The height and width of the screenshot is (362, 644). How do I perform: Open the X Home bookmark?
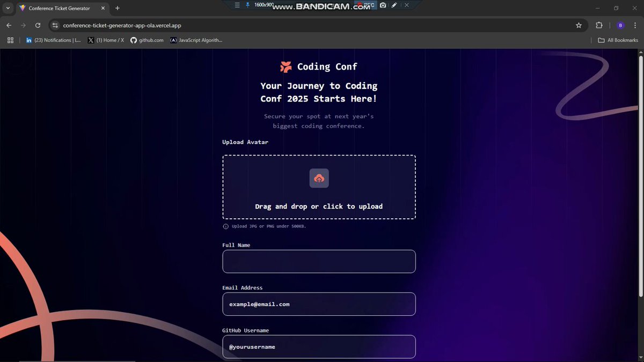tap(106, 40)
